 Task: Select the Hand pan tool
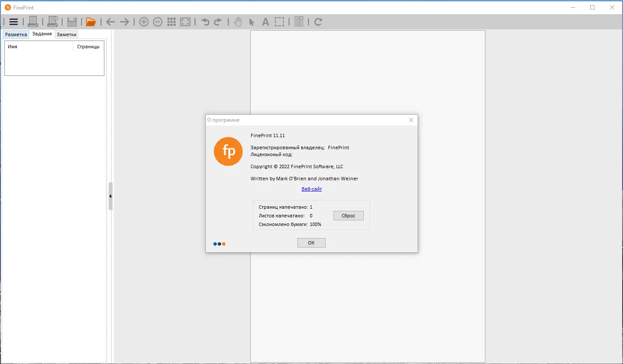coord(238,22)
